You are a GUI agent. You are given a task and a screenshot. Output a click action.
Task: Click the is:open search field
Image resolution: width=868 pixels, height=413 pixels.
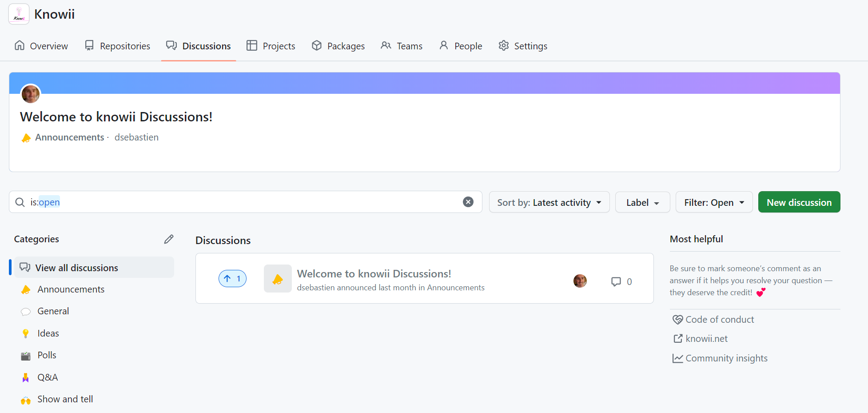click(246, 202)
